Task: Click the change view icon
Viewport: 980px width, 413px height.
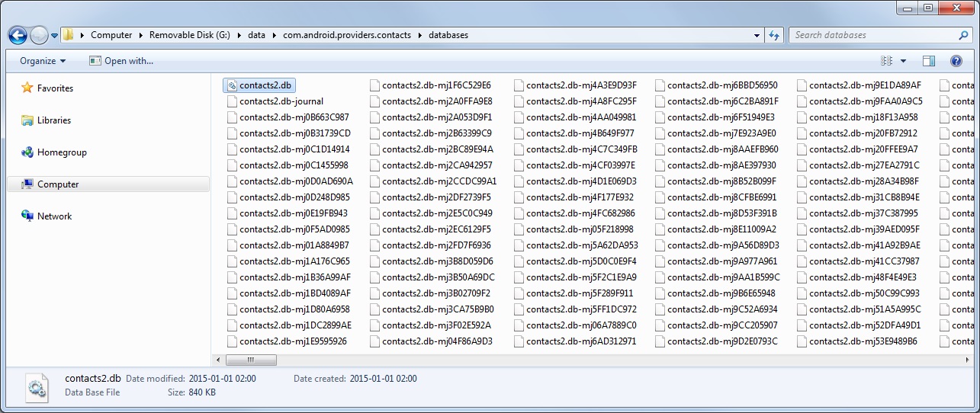Action: [x=886, y=61]
